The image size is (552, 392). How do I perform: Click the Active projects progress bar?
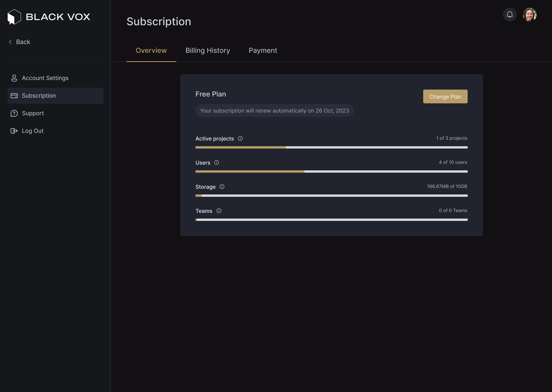coord(331,147)
